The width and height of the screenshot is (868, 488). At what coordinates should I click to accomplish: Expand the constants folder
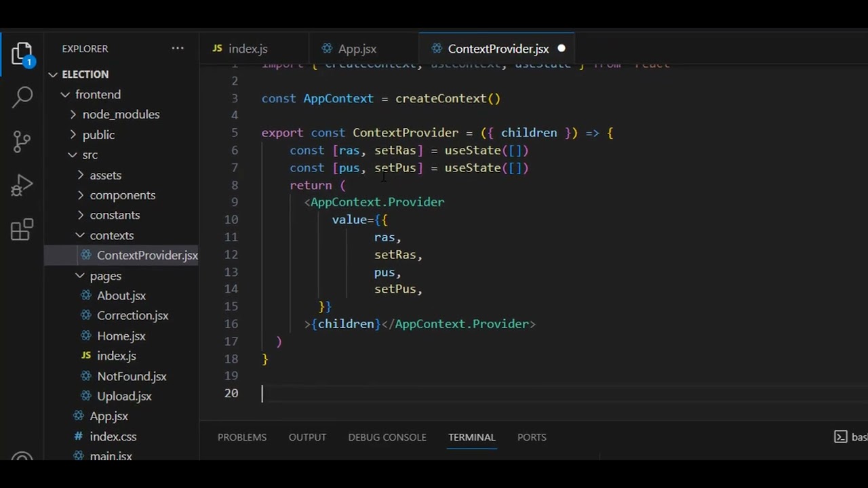click(x=81, y=215)
